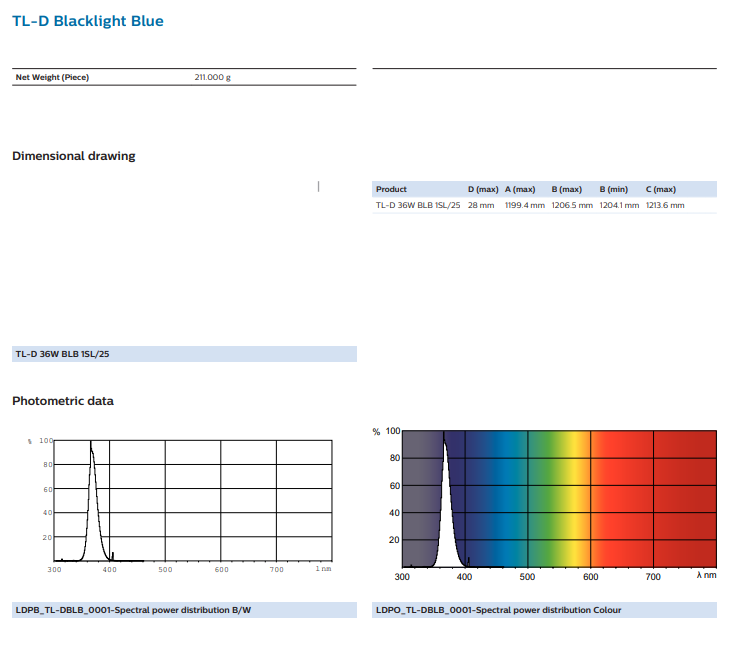Click the 'Dimensional drawing' heading
The height and width of the screenshot is (646, 730).
(x=74, y=156)
